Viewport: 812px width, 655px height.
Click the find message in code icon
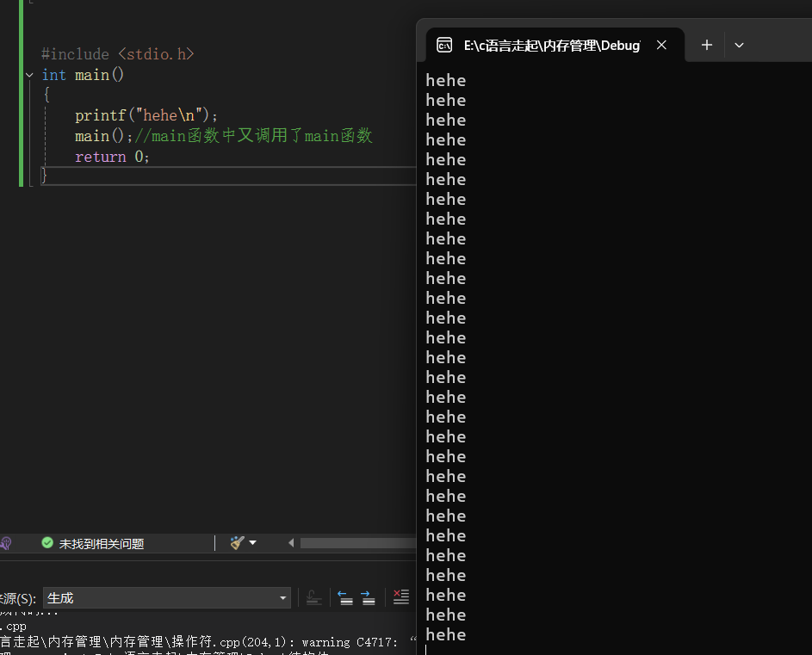tap(313, 597)
